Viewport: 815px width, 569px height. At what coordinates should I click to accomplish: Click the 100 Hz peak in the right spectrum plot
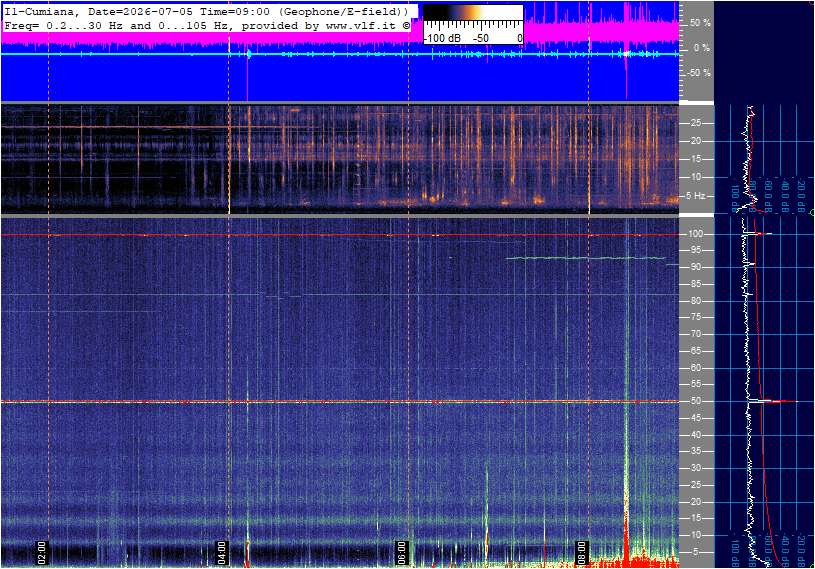point(759,234)
